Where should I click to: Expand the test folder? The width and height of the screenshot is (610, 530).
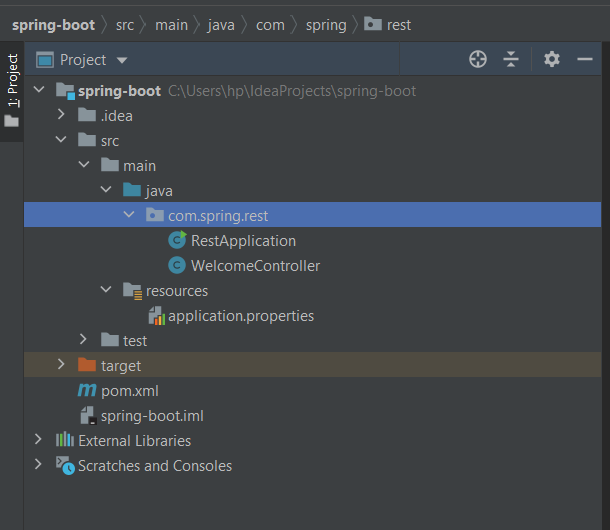coord(83,339)
